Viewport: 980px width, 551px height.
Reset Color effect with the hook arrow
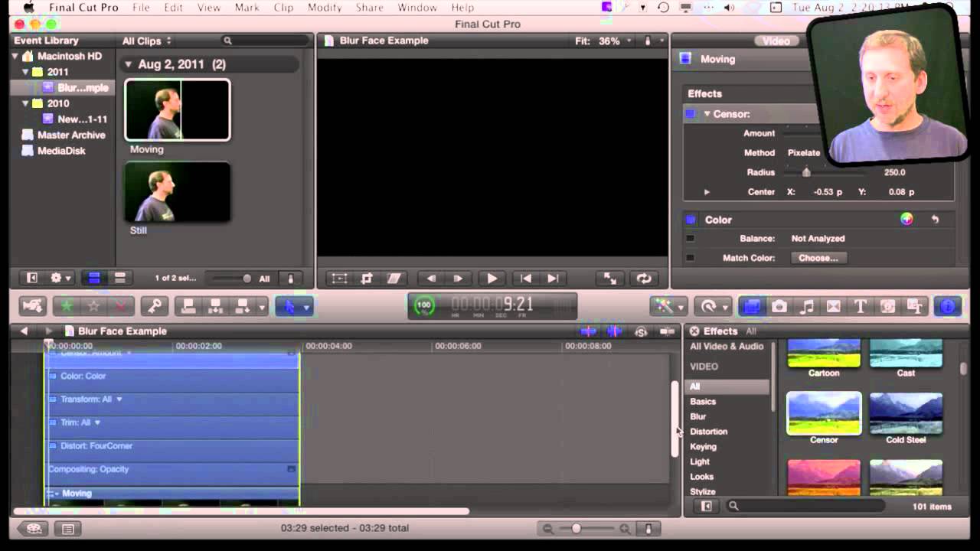(935, 220)
